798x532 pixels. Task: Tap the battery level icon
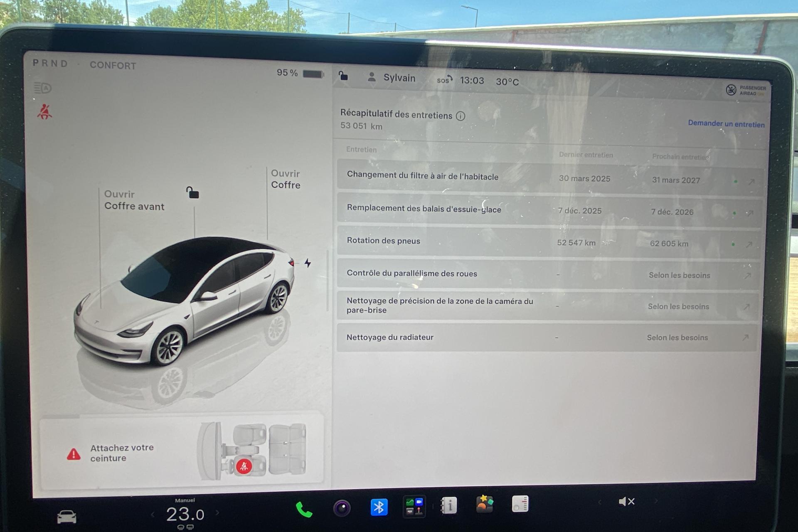pyautogui.click(x=313, y=74)
